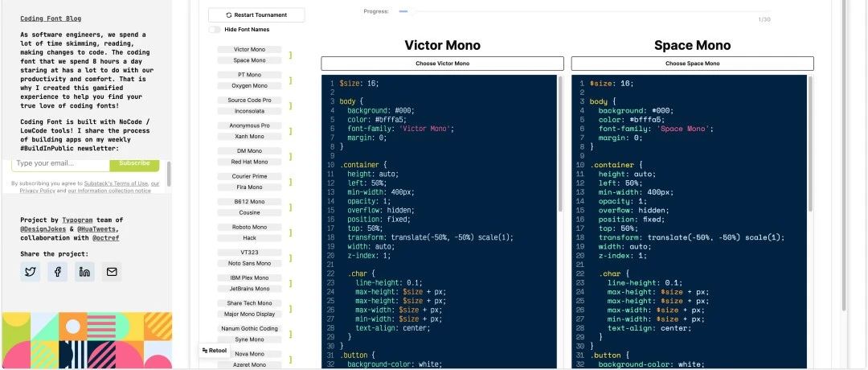868x370 pixels.
Task: Select Red Hat Mono in the bracket
Action: [250, 162]
